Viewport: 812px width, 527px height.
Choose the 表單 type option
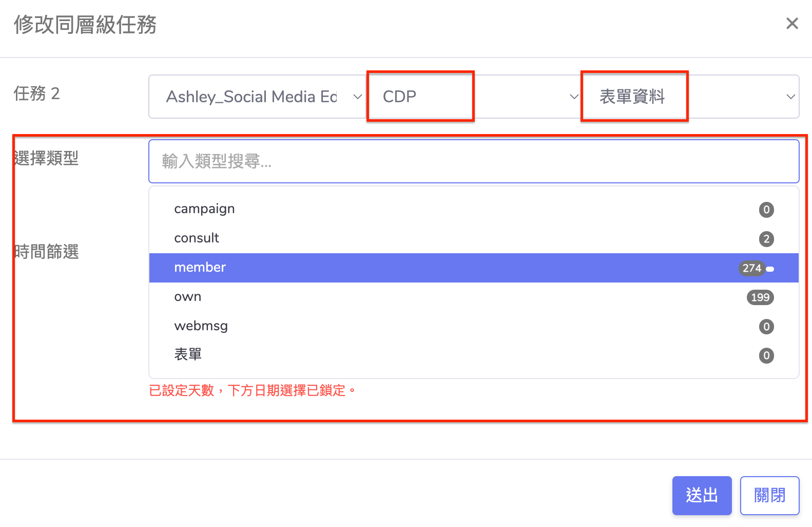point(188,355)
